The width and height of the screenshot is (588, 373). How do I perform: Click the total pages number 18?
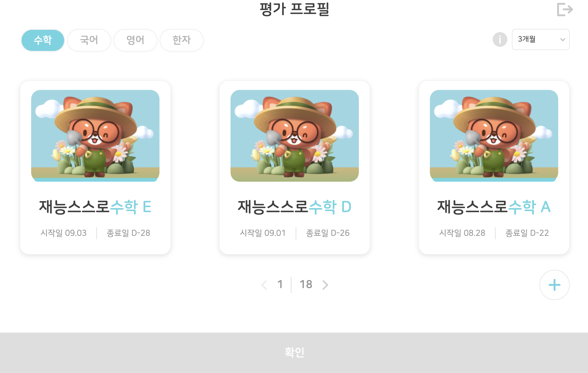tap(306, 284)
